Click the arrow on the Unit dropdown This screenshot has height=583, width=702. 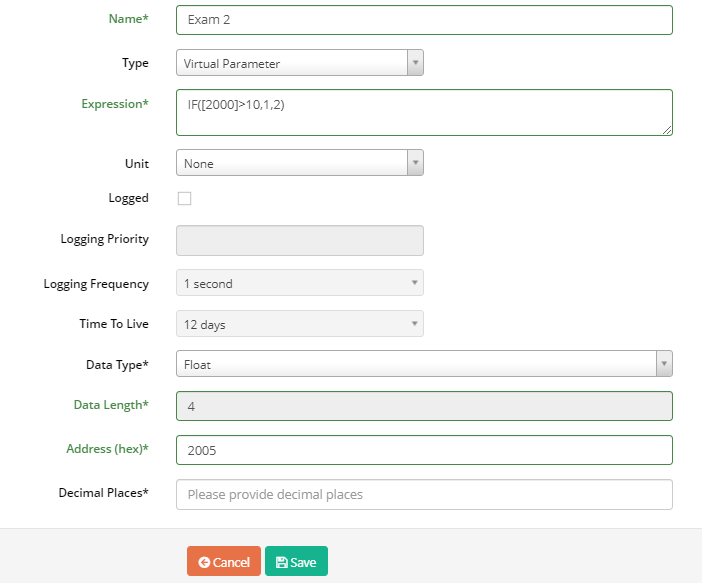[x=415, y=163]
